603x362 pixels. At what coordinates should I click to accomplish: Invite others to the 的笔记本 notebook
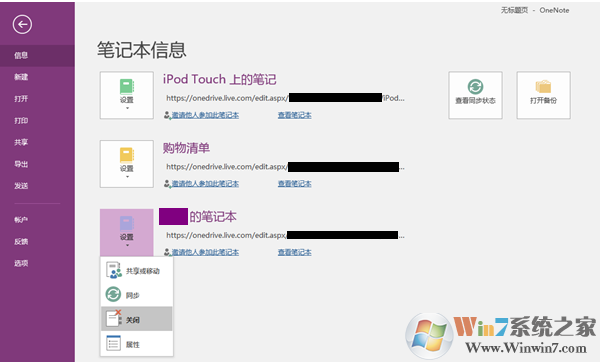tap(205, 252)
